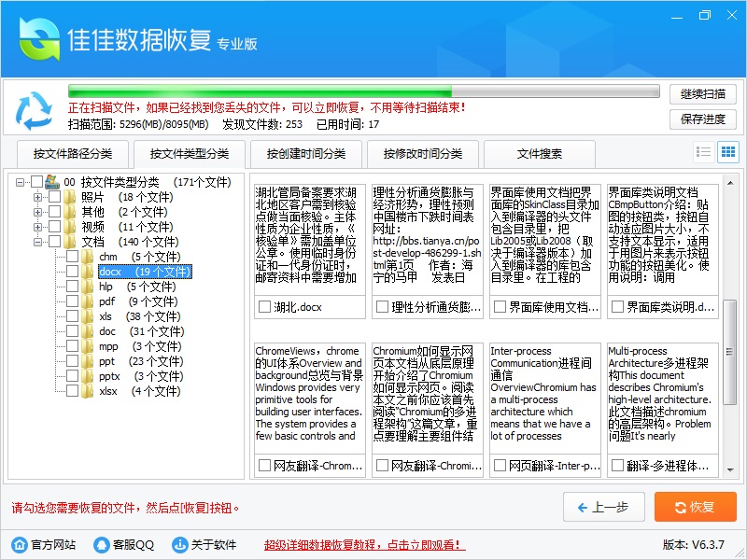
Task: Open the 超级详细数据恢复教程 link
Action: coord(364,544)
